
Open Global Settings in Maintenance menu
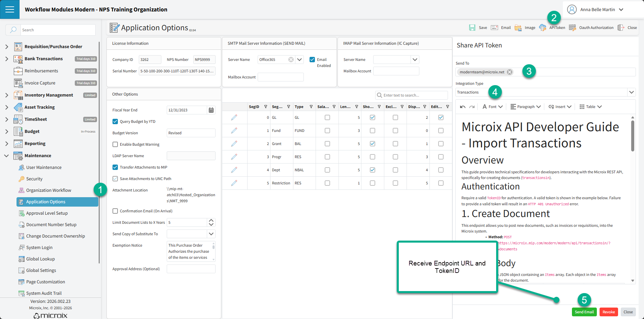41,270
